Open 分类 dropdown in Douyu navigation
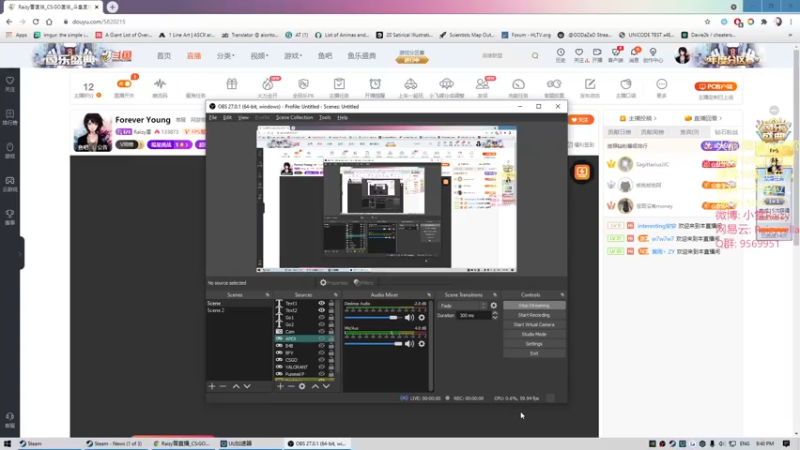Image resolution: width=800 pixels, height=450 pixels. (226, 56)
